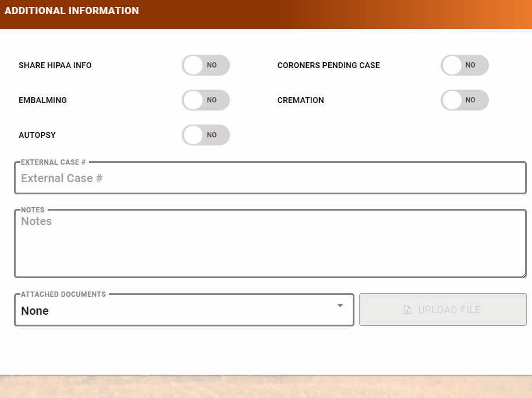Click the Autopsy label

tap(37, 135)
